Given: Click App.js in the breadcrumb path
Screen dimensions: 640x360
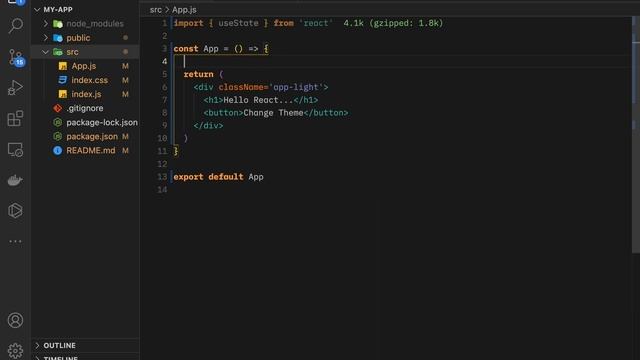Looking at the screenshot, I should (x=184, y=10).
